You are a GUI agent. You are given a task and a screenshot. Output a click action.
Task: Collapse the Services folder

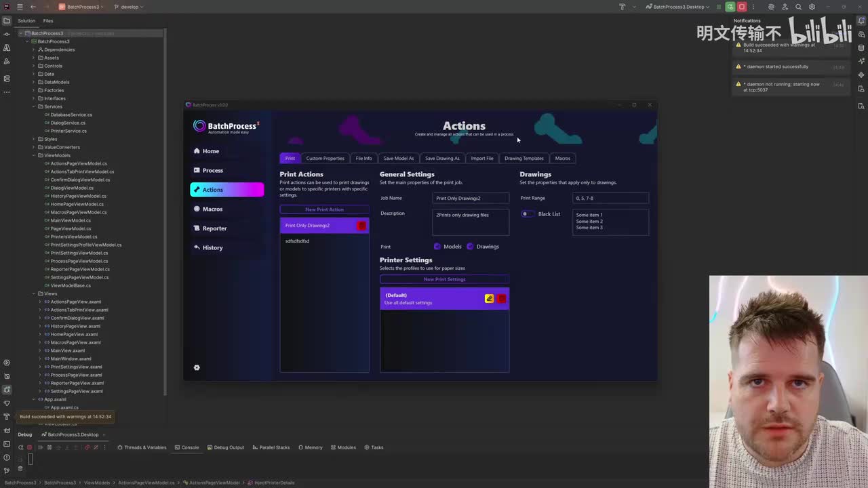click(x=33, y=106)
